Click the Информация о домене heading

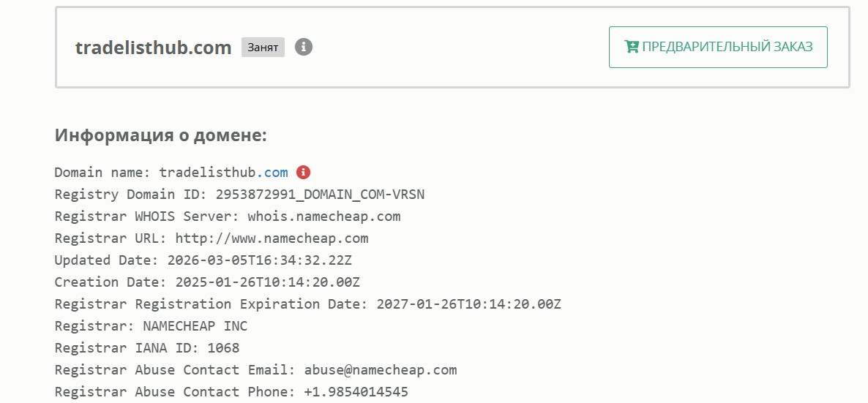click(161, 135)
